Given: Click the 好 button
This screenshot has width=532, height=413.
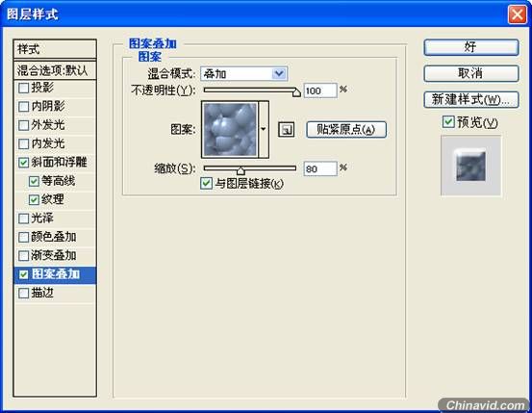Looking at the screenshot, I should (471, 47).
